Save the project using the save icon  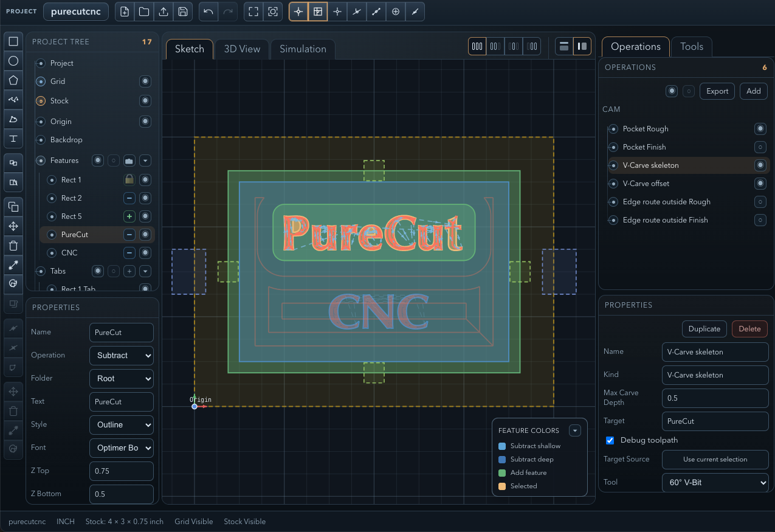183,12
